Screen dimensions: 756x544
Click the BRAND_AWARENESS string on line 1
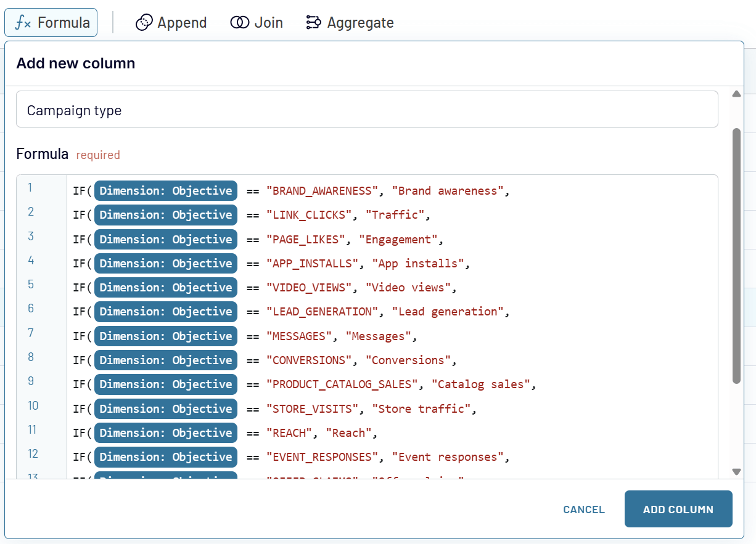(x=321, y=190)
